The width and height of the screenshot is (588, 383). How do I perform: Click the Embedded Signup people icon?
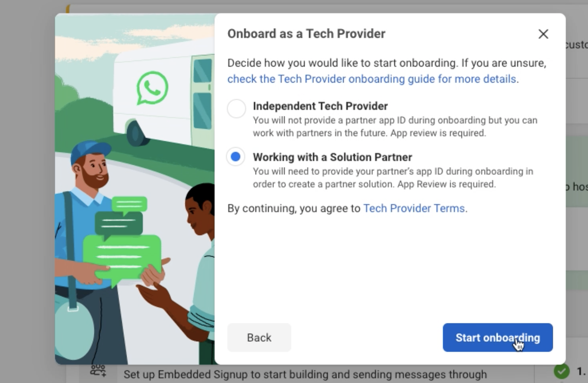[x=98, y=371]
